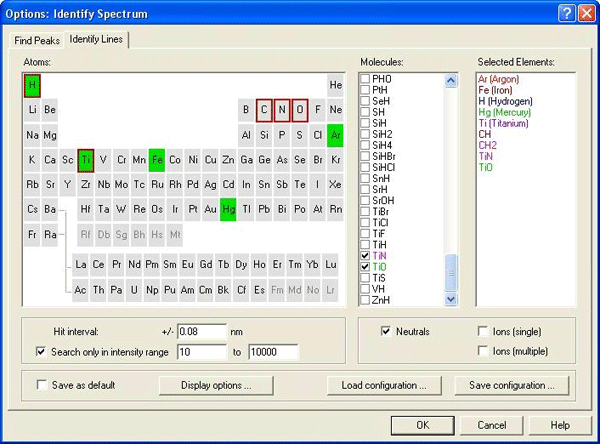Viewport: 600px width, 444px height.
Task: Check the TiS molecule checkbox
Action: (365, 278)
